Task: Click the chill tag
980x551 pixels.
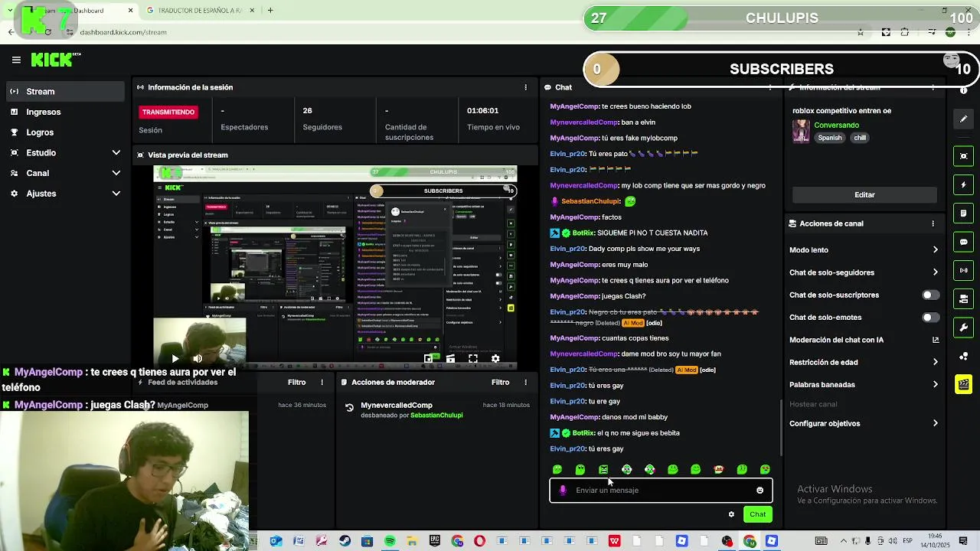Action: (x=860, y=138)
